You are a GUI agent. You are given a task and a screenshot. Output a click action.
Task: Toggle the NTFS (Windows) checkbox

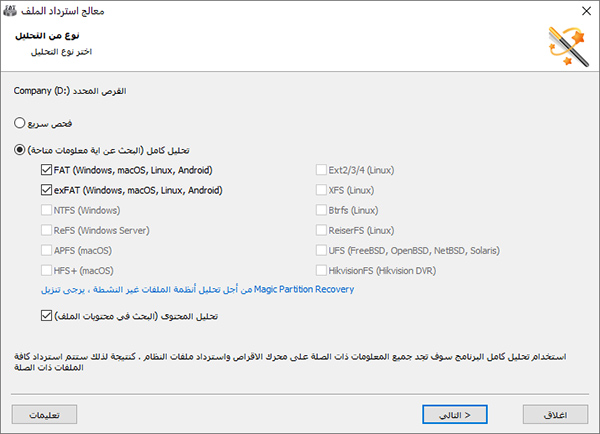[x=46, y=210]
